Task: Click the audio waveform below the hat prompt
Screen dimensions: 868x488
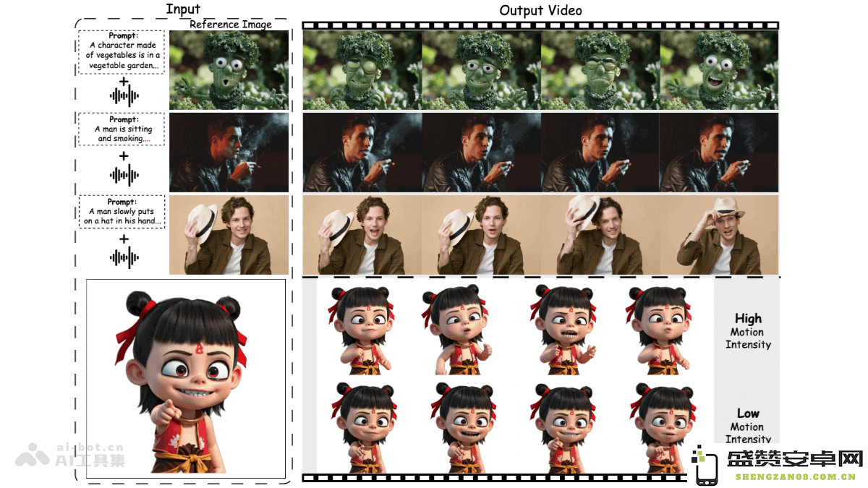Action: (124, 257)
